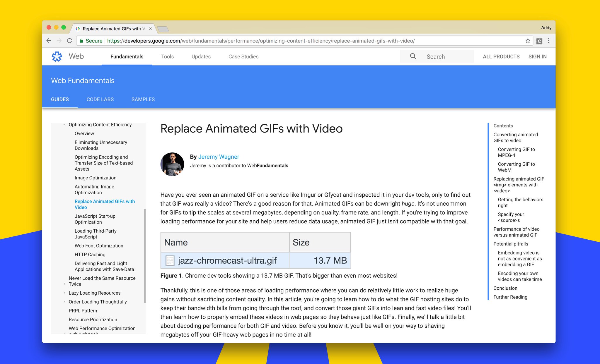Click Jeremy Wagner's avatar photo

pyautogui.click(x=172, y=164)
